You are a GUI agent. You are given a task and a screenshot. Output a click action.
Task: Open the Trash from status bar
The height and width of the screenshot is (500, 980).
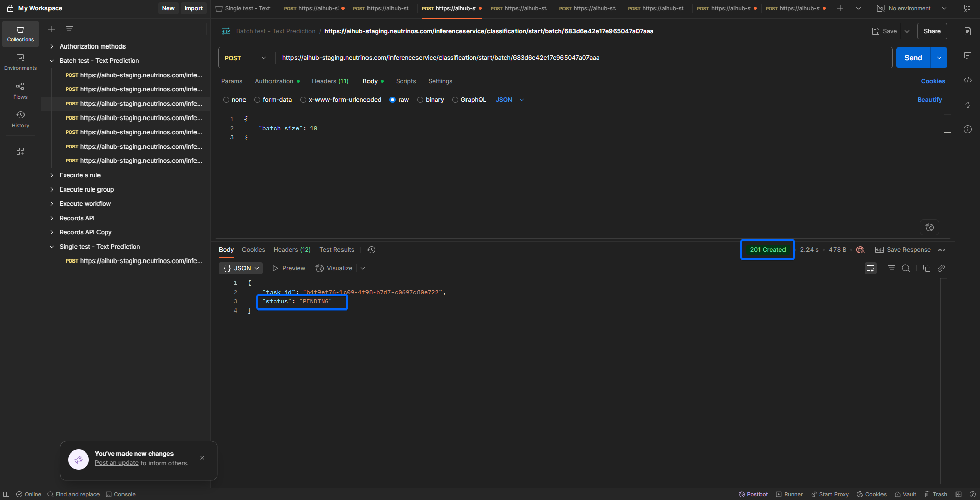point(936,494)
